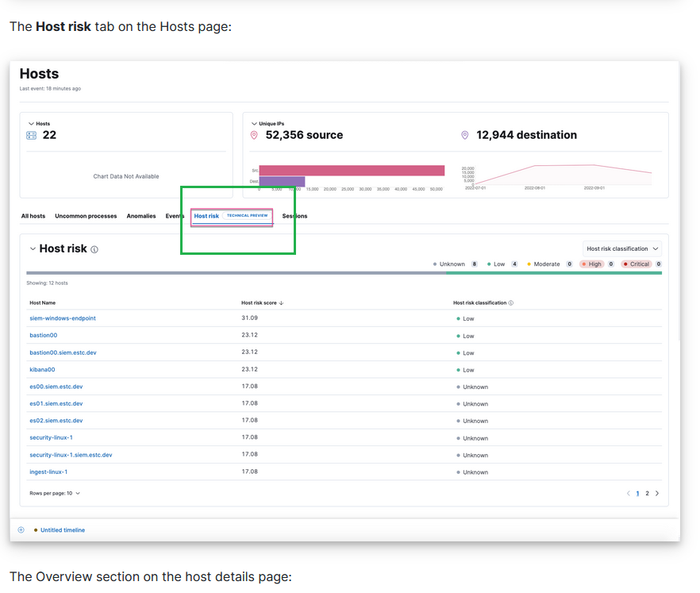Click the '12,944 destination' value
The height and width of the screenshot is (593, 700).
526,135
